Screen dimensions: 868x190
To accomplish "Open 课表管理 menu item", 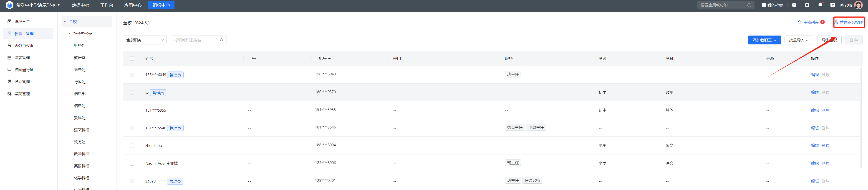I will tap(28, 58).
